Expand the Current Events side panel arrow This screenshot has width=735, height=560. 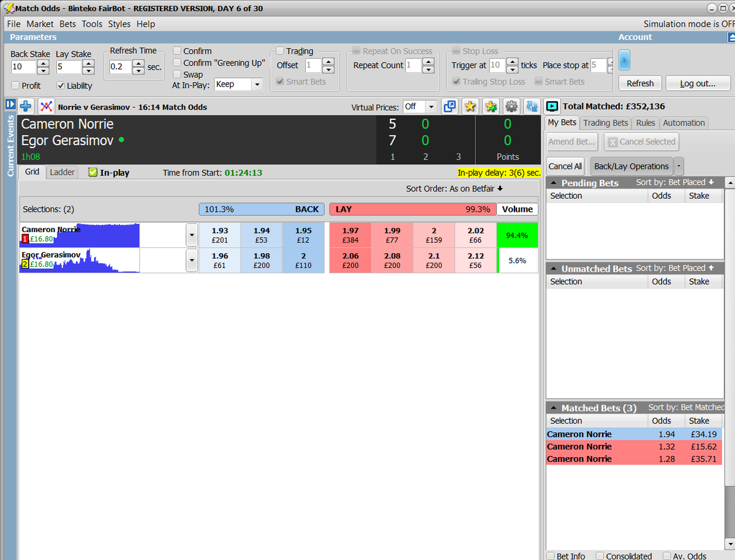click(10, 105)
